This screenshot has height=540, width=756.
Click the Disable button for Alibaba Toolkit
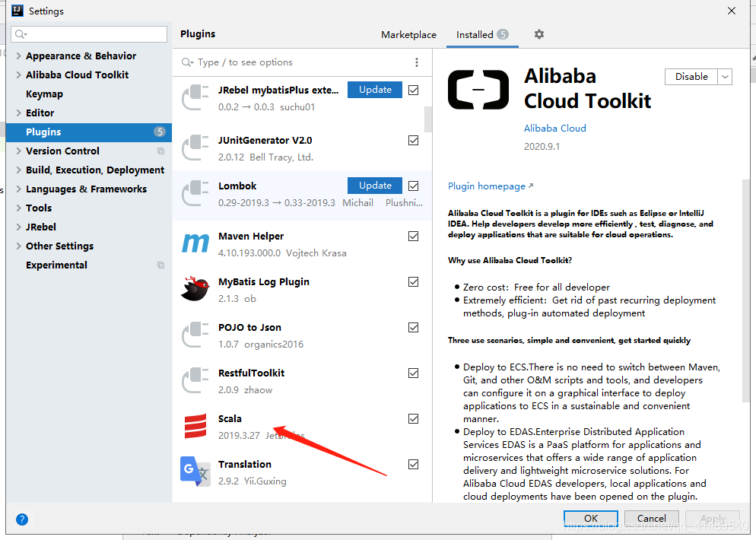pos(691,77)
